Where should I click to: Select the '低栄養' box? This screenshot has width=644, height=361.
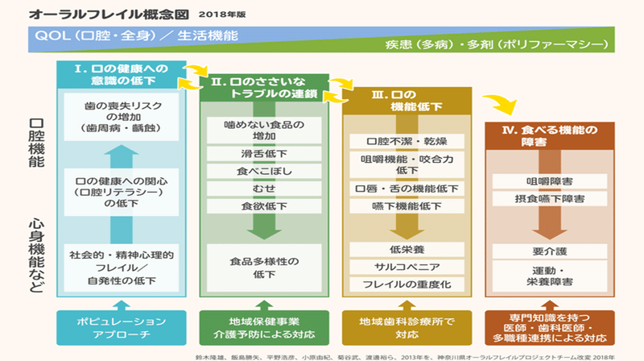[x=407, y=250]
